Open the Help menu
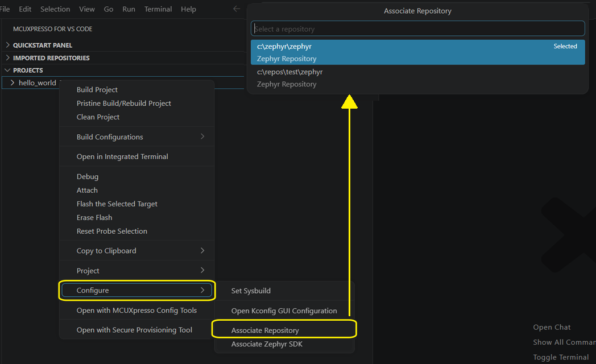The height and width of the screenshot is (364, 596). (188, 9)
